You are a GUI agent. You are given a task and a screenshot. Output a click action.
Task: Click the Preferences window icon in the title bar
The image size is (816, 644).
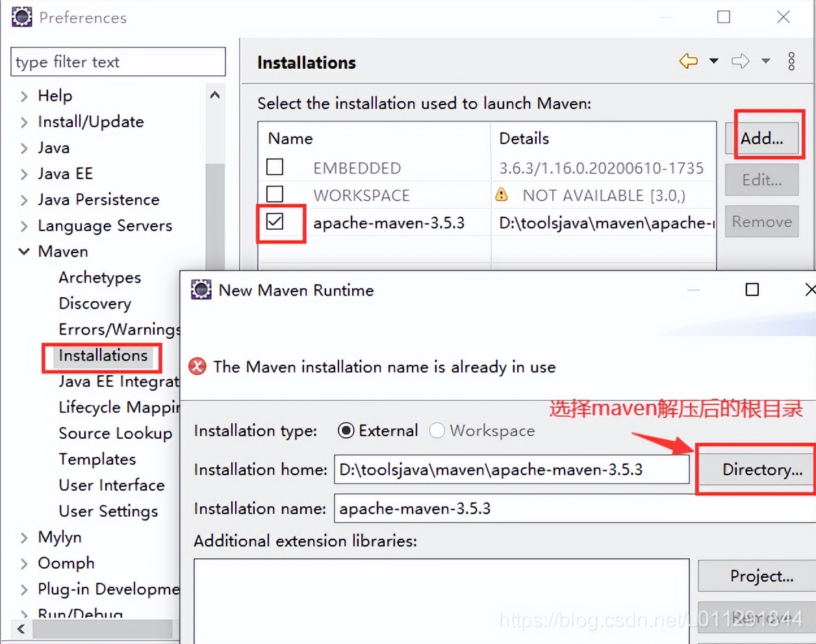21,16
